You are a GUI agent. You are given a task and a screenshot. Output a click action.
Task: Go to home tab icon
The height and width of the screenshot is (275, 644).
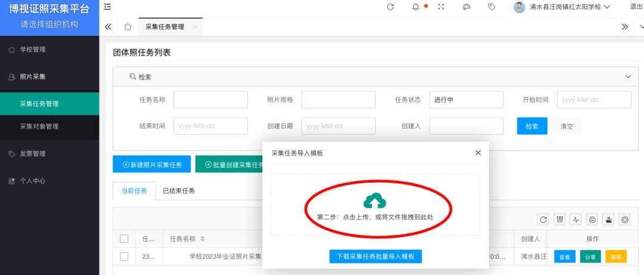coord(128,27)
